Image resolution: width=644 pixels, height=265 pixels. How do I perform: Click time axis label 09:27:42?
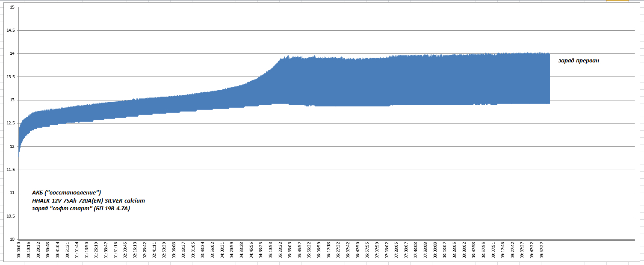coord(513,250)
